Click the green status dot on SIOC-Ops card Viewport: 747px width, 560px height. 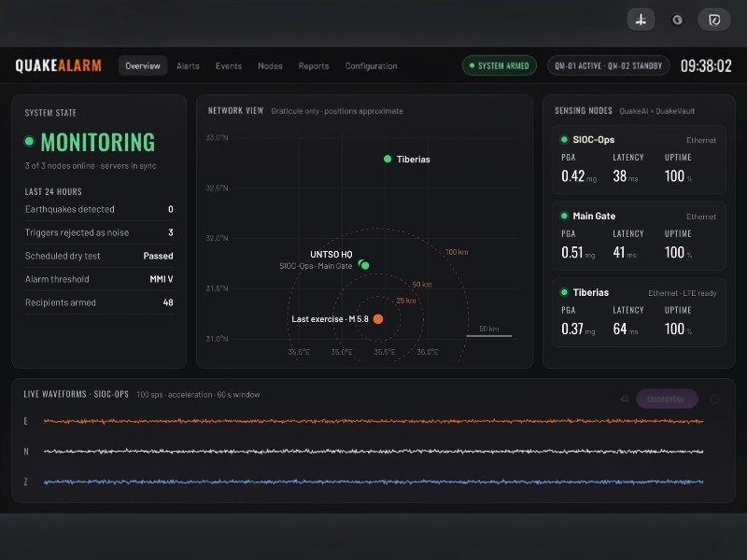click(x=564, y=139)
